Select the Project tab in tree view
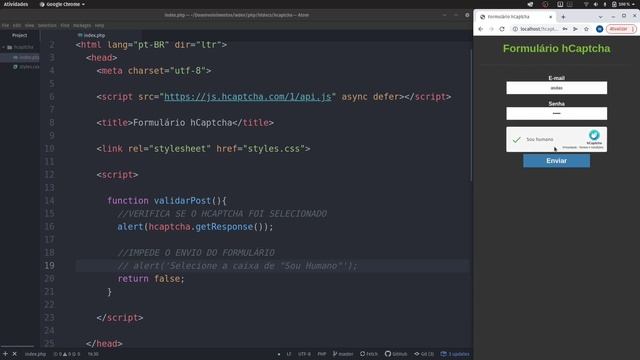Screen dimensions: 640x360 point(20,36)
